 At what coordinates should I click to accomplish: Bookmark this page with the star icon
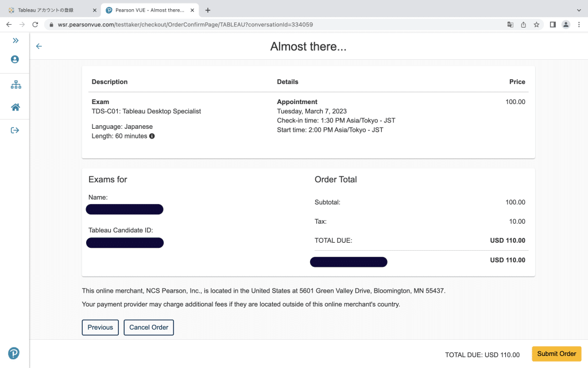[536, 25]
